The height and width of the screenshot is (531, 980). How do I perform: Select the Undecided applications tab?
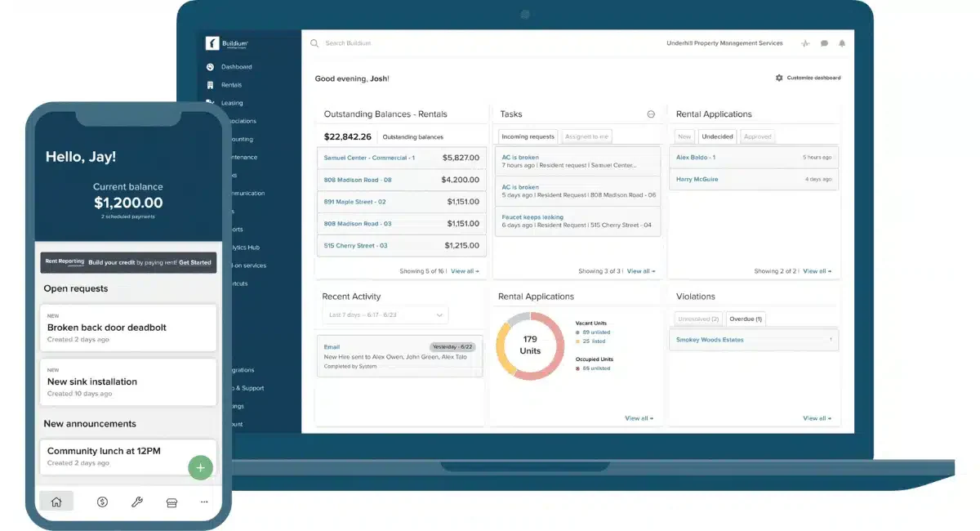coord(717,136)
